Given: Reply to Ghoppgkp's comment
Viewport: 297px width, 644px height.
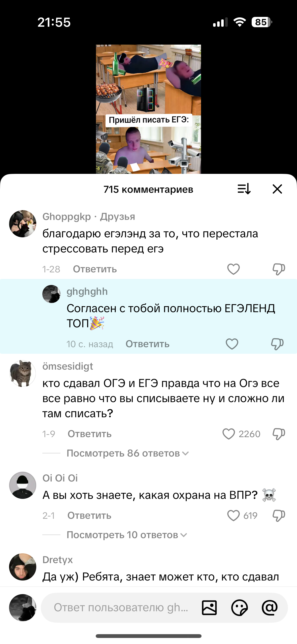Looking at the screenshot, I should point(95,269).
